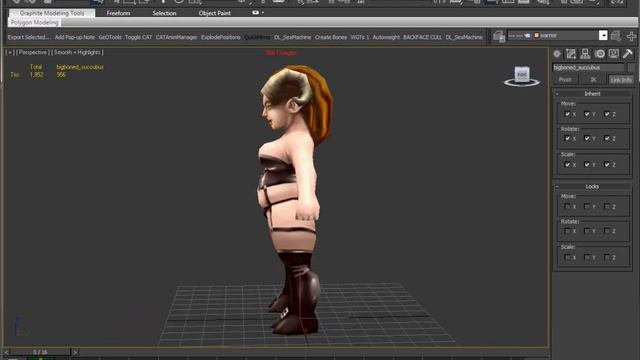This screenshot has width=640, height=360.
Task: Switch to the Object Paint tab
Action: [x=215, y=13]
